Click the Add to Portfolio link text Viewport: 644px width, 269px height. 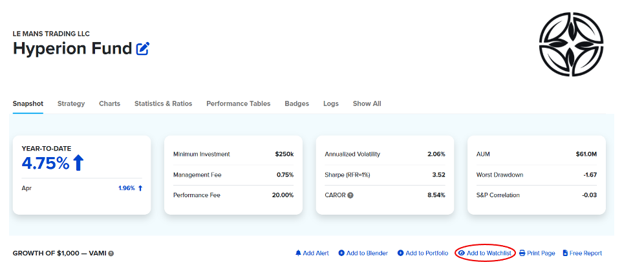427,253
